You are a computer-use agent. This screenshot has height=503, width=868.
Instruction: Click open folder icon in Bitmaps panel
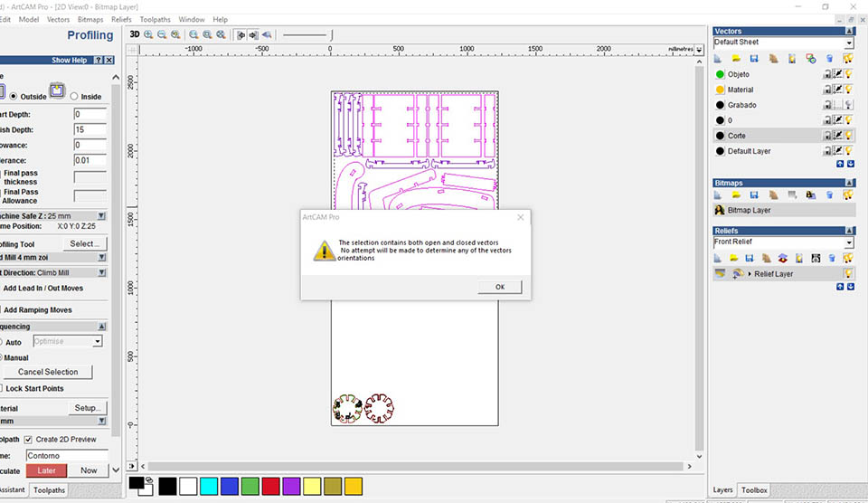pos(736,195)
